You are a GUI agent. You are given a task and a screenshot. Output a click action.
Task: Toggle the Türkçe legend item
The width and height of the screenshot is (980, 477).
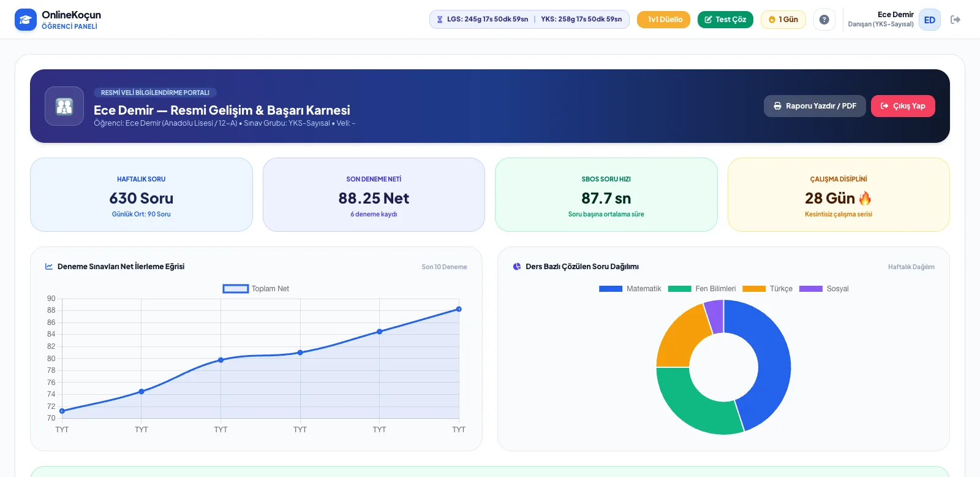tap(767, 289)
